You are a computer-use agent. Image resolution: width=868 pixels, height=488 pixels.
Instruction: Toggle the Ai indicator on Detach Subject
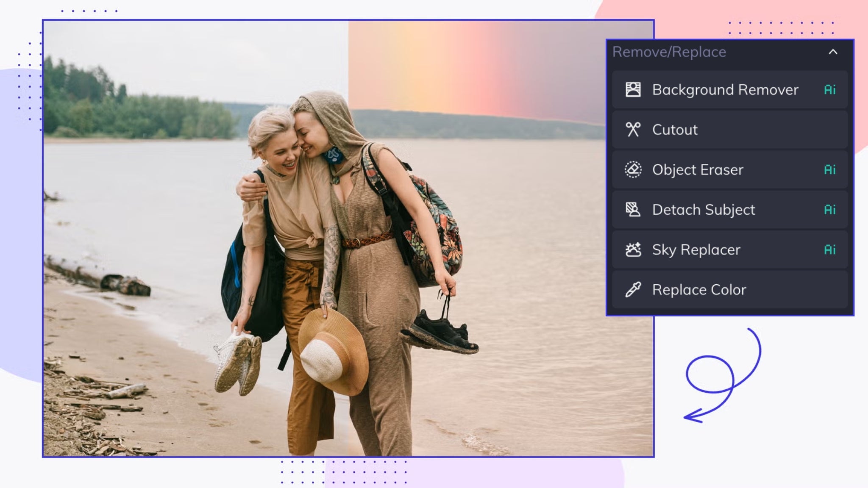click(830, 209)
